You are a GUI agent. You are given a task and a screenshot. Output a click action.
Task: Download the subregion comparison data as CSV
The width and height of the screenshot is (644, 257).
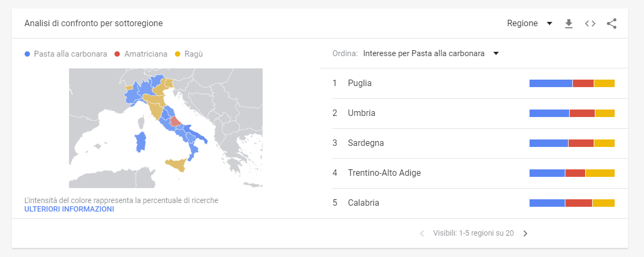coord(569,24)
